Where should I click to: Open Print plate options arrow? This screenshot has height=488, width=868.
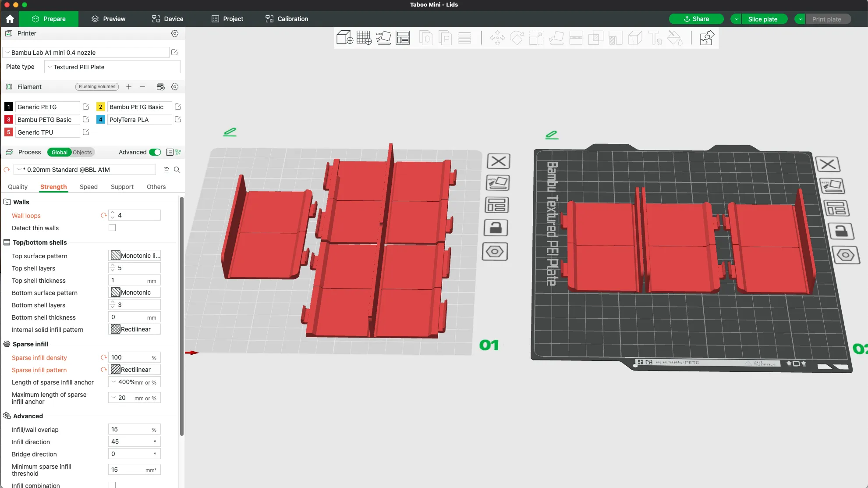coord(800,19)
